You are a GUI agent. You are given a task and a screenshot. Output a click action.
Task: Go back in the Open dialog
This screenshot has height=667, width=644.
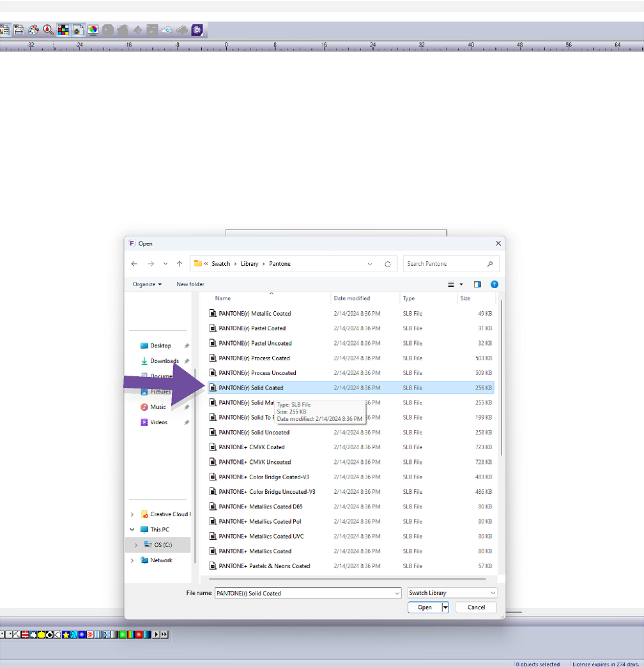[134, 264]
